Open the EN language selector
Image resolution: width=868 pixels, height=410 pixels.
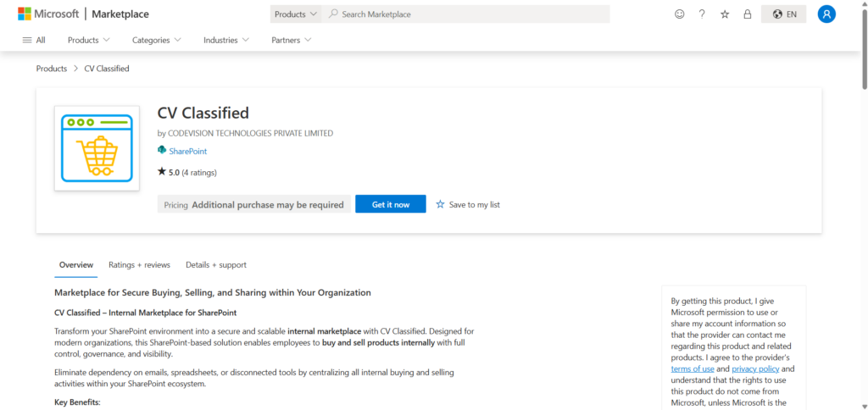pos(783,14)
